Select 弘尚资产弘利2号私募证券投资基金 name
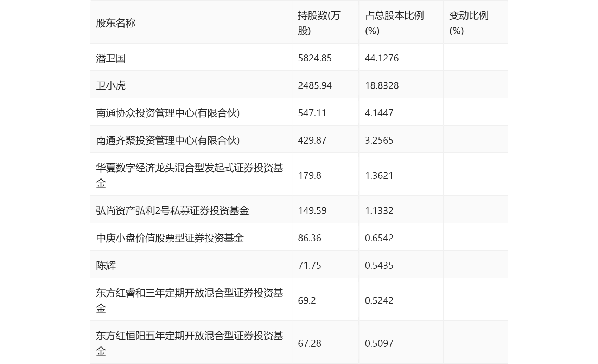 (172, 210)
